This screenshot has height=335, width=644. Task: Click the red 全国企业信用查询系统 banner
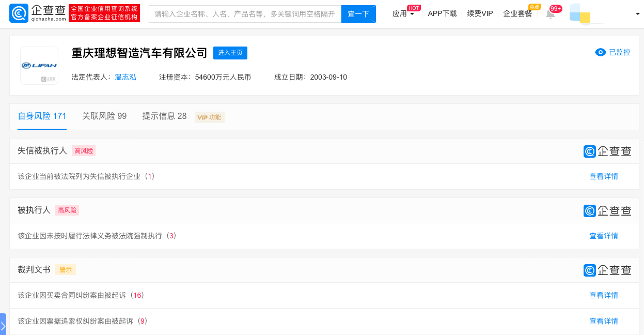104,13
